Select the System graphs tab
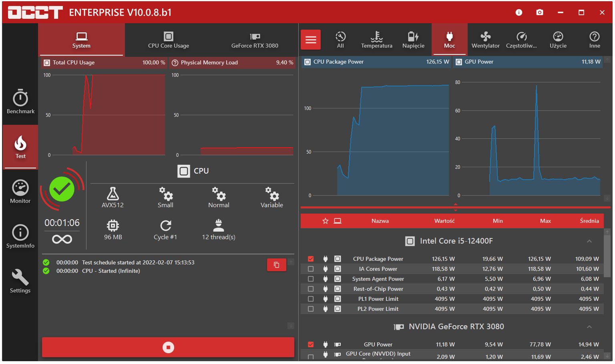Image resolution: width=615 pixels, height=364 pixels. (81, 40)
